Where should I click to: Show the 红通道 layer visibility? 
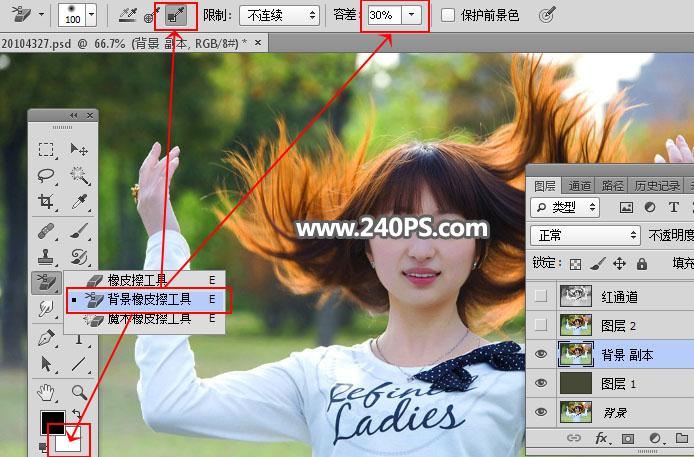point(540,297)
